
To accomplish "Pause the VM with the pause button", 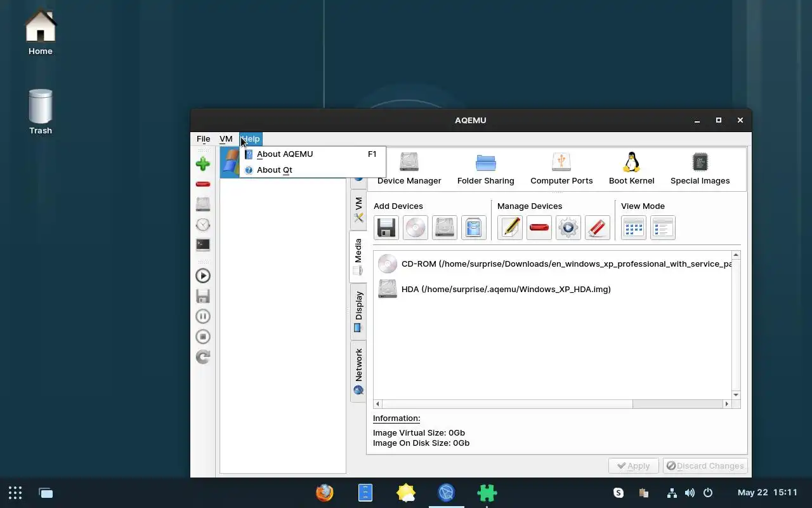I will coord(203,316).
